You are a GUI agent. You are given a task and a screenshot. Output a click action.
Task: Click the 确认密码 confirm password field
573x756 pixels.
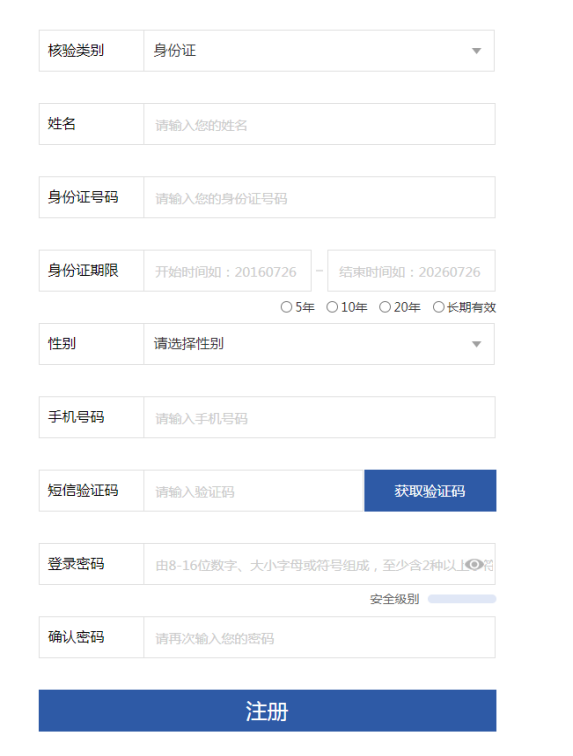(x=319, y=637)
